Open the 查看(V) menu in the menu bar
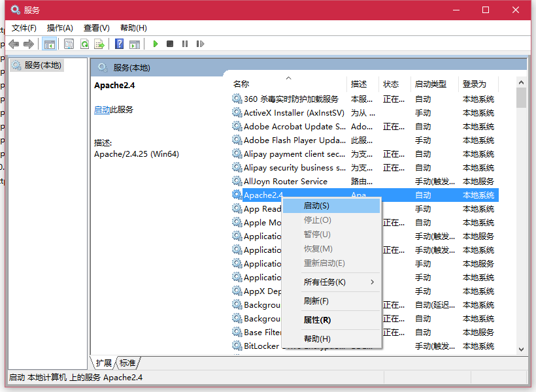 point(96,27)
